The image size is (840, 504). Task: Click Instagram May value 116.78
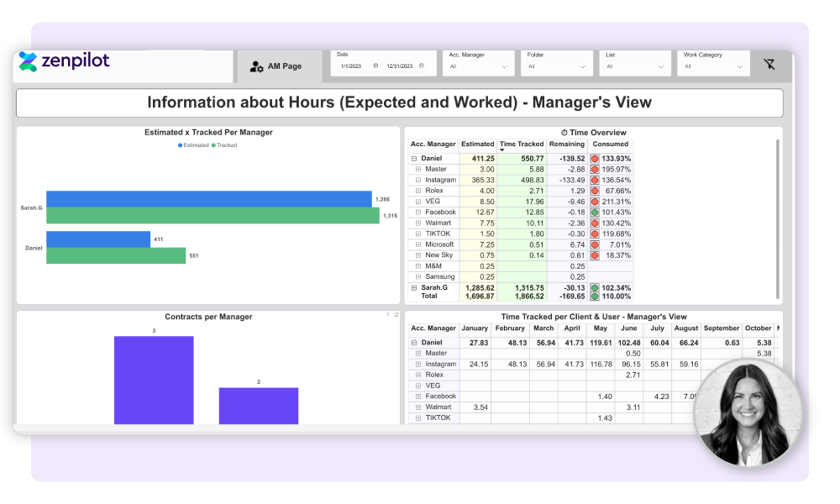tap(601, 365)
